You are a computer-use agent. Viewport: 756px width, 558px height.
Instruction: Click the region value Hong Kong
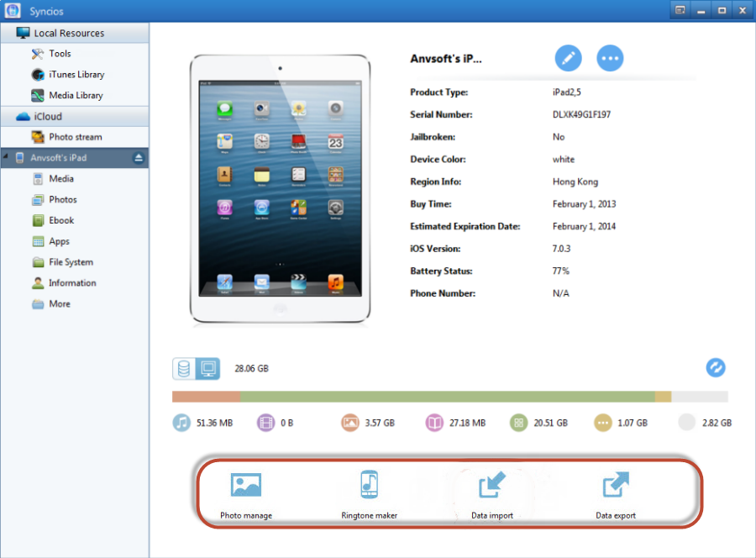[575, 182]
